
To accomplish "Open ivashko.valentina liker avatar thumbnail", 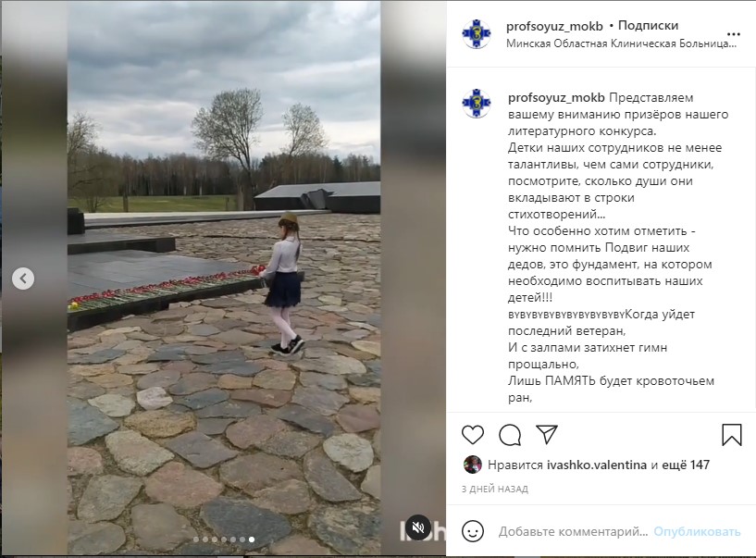I will point(473,465).
